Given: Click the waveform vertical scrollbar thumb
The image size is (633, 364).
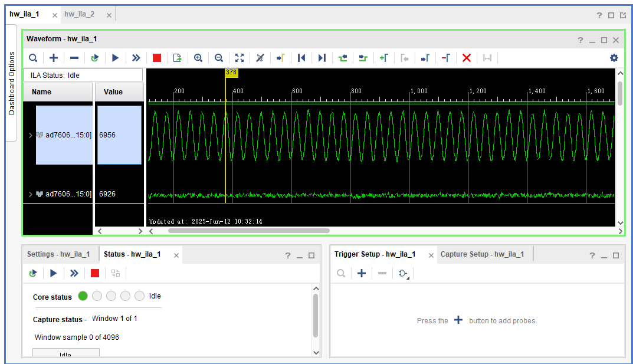Looking at the screenshot, I should 620,94.
